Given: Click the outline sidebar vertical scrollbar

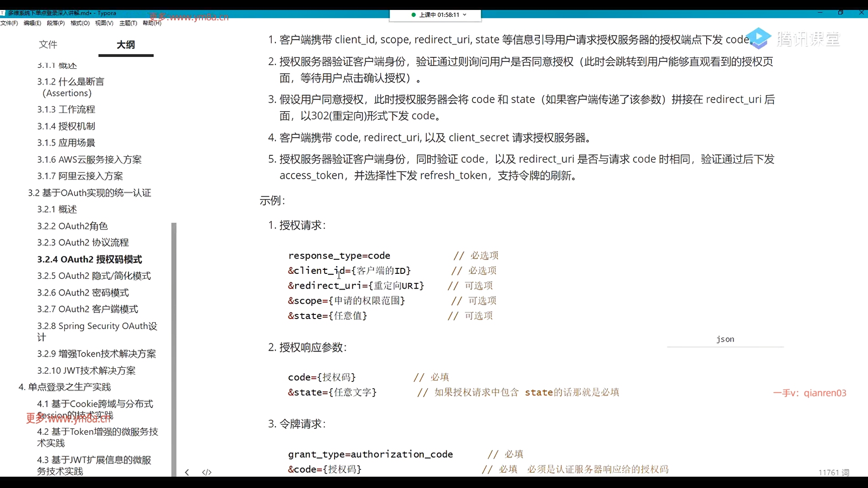Looking at the screenshot, I should pyautogui.click(x=174, y=348).
